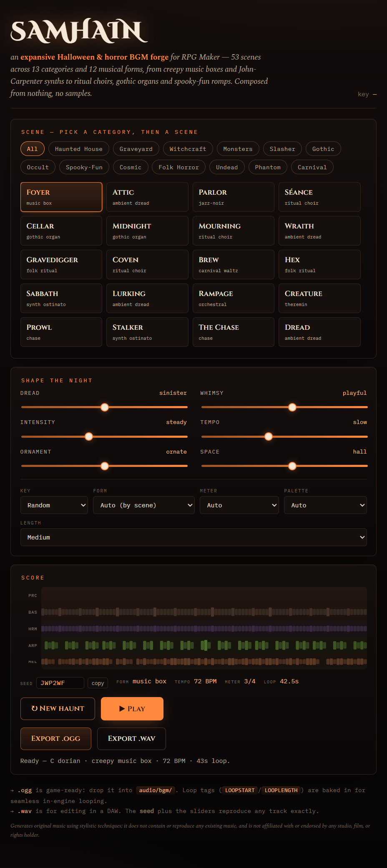The image size is (387, 868).
Task: Select the Carnival category
Action: [312, 167]
